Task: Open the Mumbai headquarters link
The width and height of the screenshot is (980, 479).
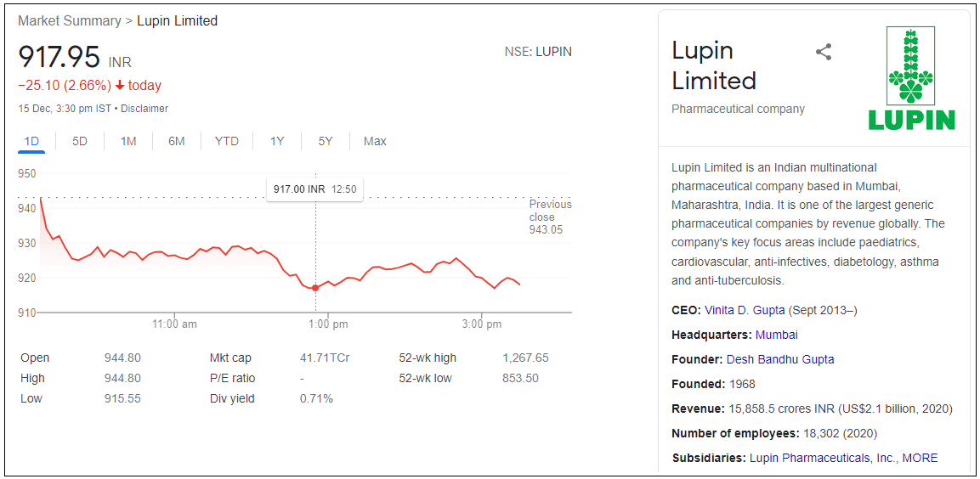Action: (776, 335)
